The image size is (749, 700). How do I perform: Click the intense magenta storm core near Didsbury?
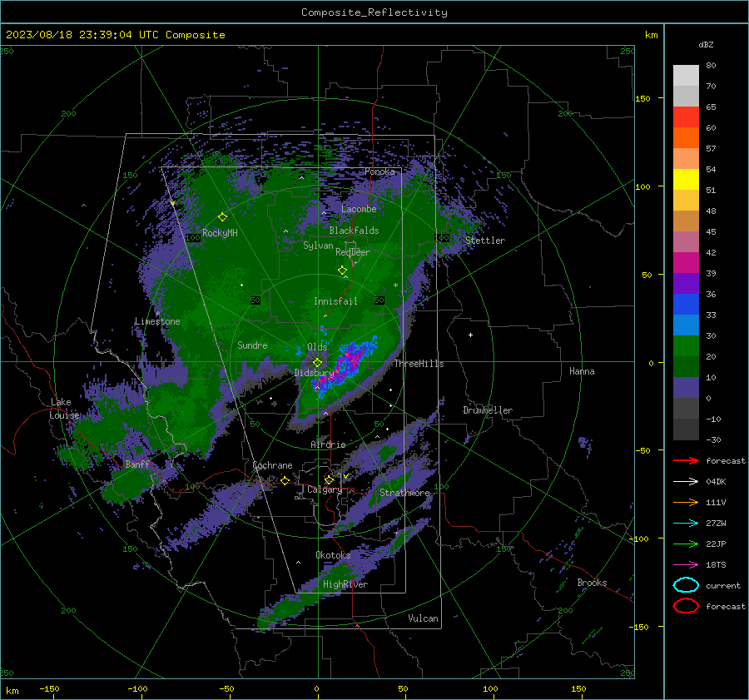(x=349, y=362)
